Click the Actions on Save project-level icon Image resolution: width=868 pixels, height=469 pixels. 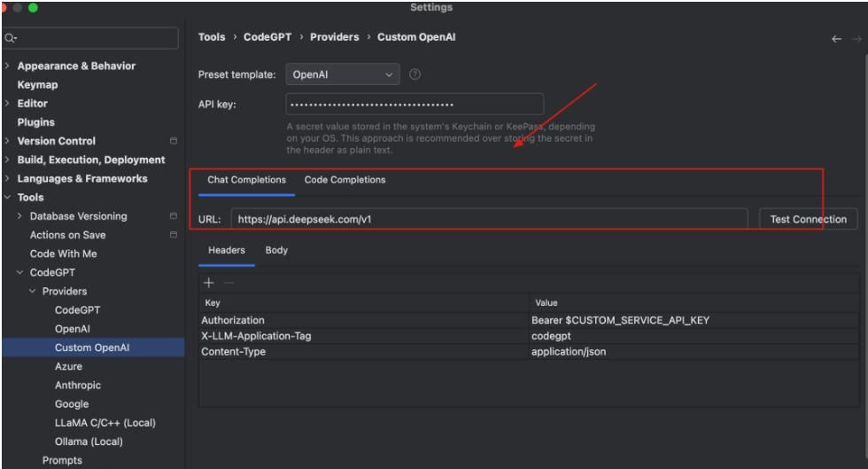point(174,235)
